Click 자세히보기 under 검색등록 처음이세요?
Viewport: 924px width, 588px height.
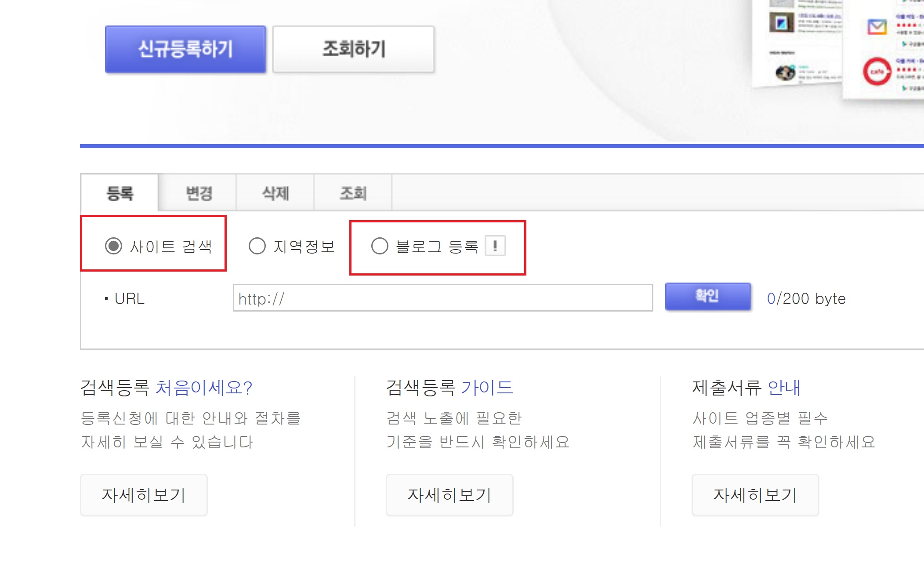(144, 495)
